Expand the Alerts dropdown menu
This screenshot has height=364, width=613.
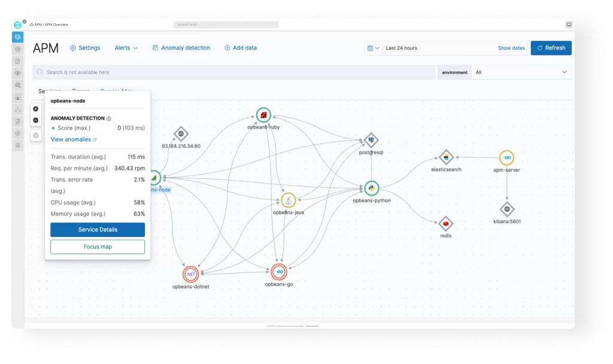[126, 48]
